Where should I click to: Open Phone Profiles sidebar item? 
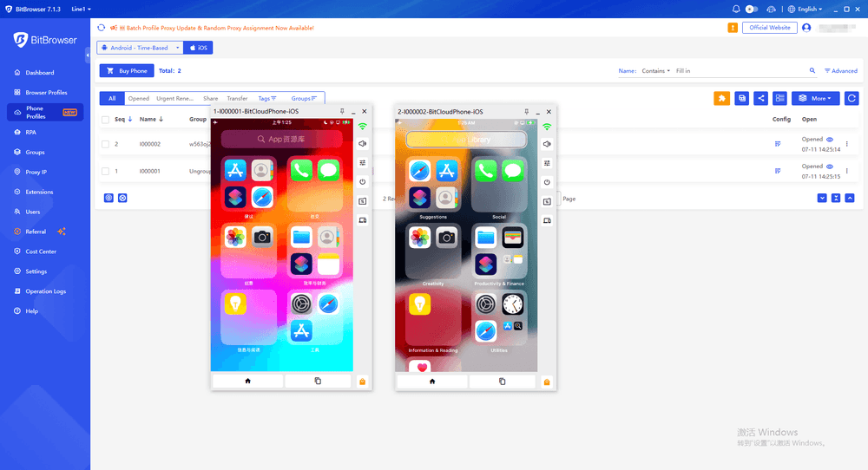[x=45, y=112]
